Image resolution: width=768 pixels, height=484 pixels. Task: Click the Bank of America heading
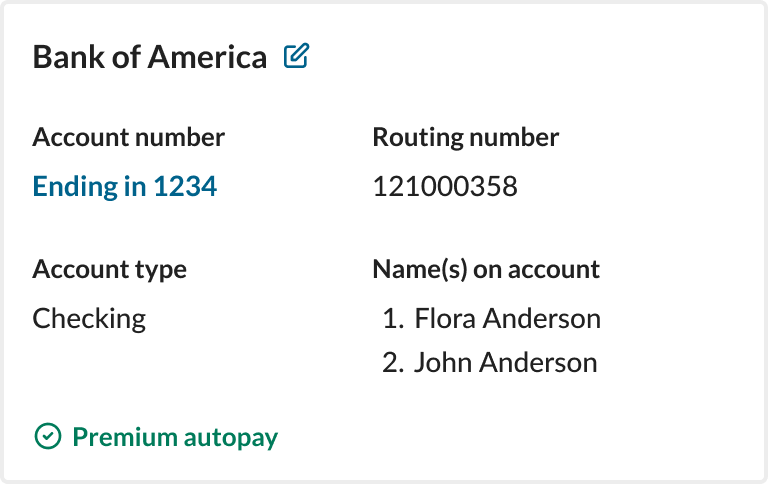(150, 57)
